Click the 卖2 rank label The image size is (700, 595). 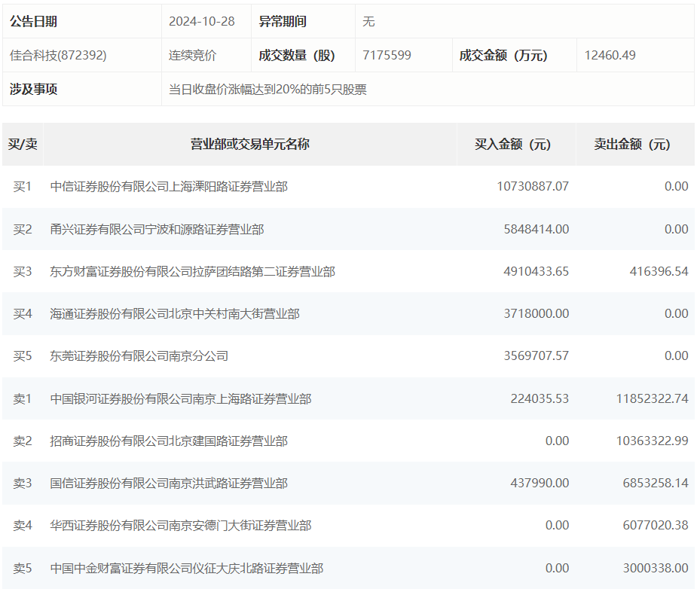(23, 441)
